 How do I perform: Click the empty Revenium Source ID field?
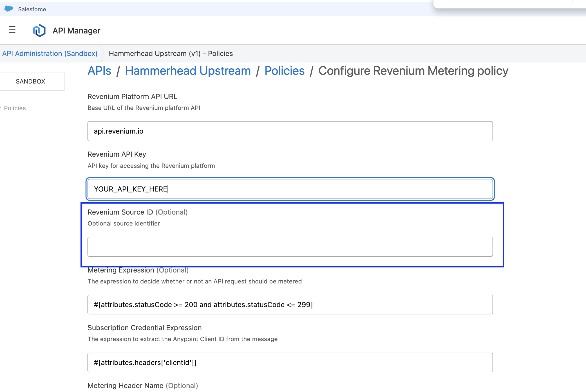point(290,247)
